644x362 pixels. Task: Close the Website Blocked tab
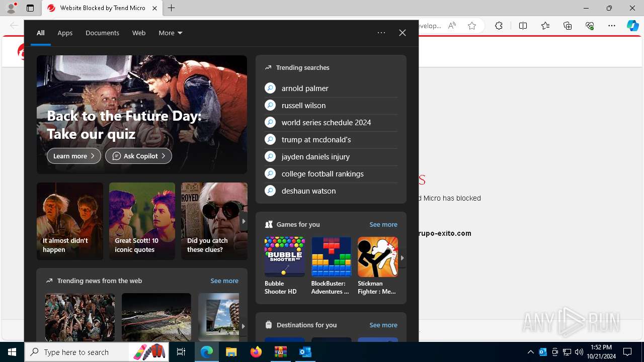pyautogui.click(x=154, y=8)
